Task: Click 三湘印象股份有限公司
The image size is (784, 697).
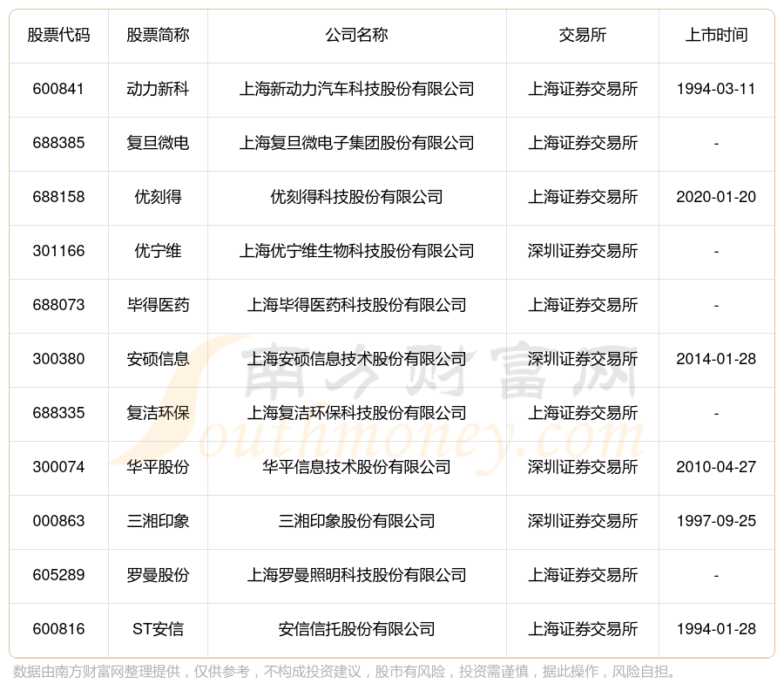Action: tap(356, 521)
